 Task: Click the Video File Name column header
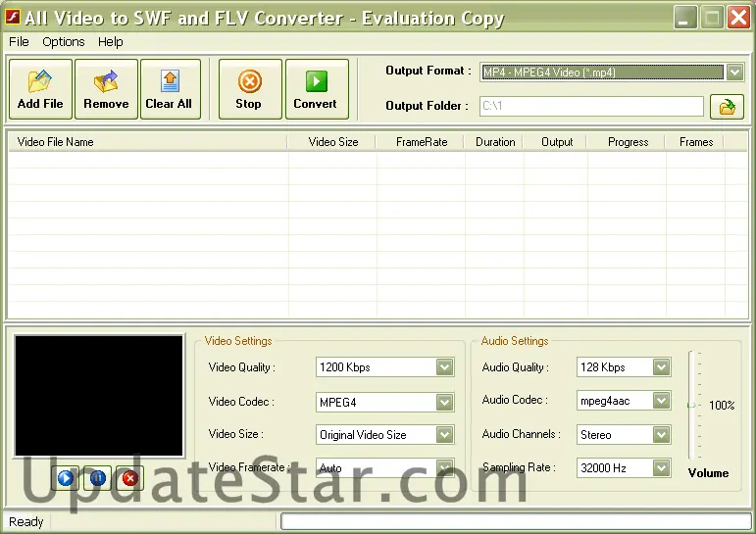click(147, 142)
